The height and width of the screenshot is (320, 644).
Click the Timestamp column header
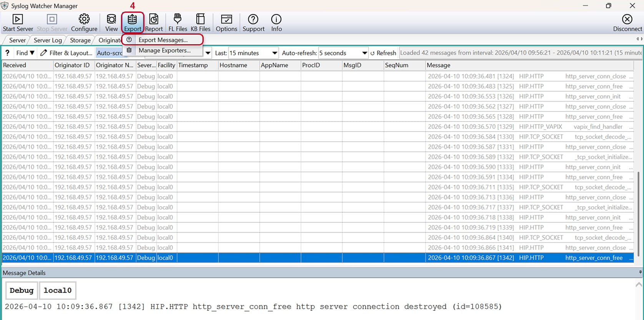pyautogui.click(x=198, y=65)
